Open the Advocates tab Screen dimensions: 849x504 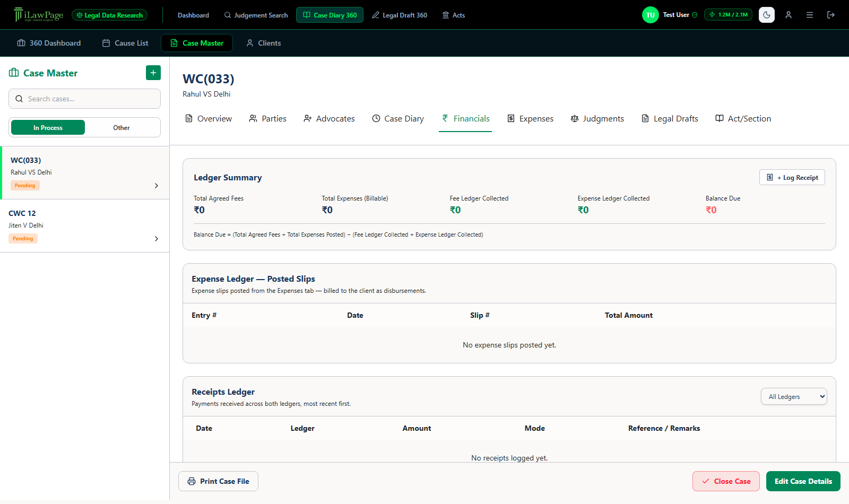click(x=329, y=119)
